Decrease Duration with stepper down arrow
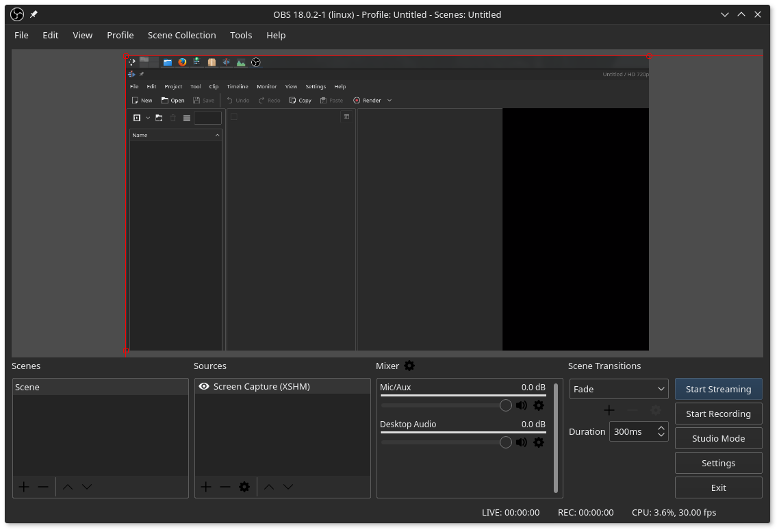The width and height of the screenshot is (779, 532). (x=661, y=435)
